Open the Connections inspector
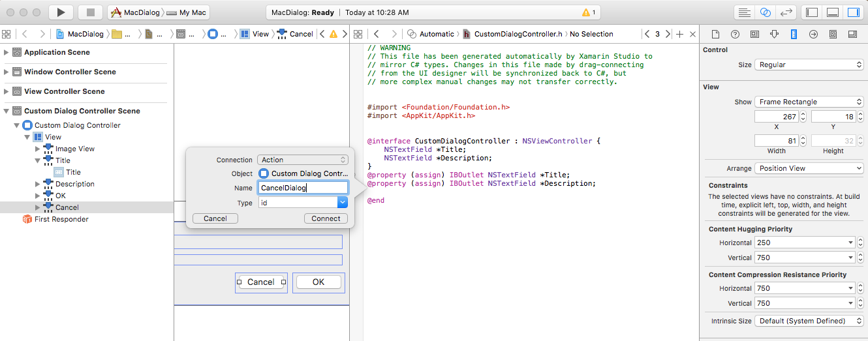 pyautogui.click(x=813, y=34)
